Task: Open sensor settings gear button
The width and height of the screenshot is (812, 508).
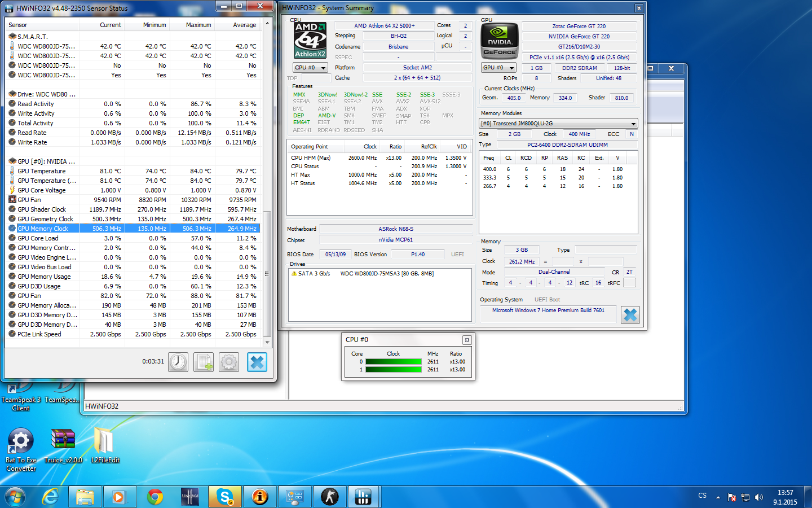Action: click(x=229, y=362)
